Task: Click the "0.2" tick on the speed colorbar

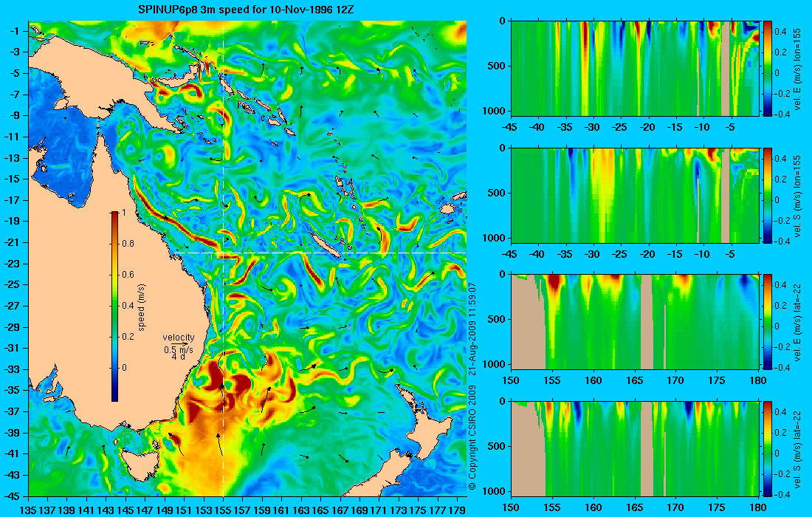Action: click(x=128, y=336)
